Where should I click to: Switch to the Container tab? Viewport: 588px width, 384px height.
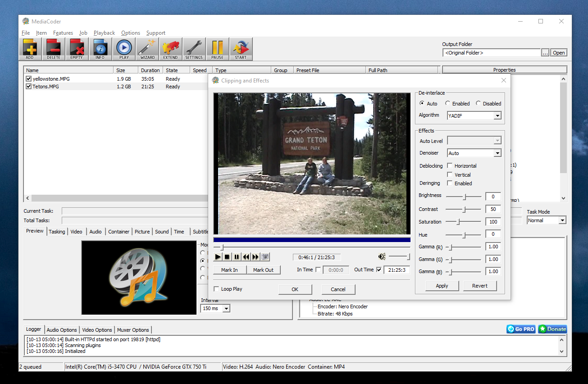pyautogui.click(x=119, y=232)
